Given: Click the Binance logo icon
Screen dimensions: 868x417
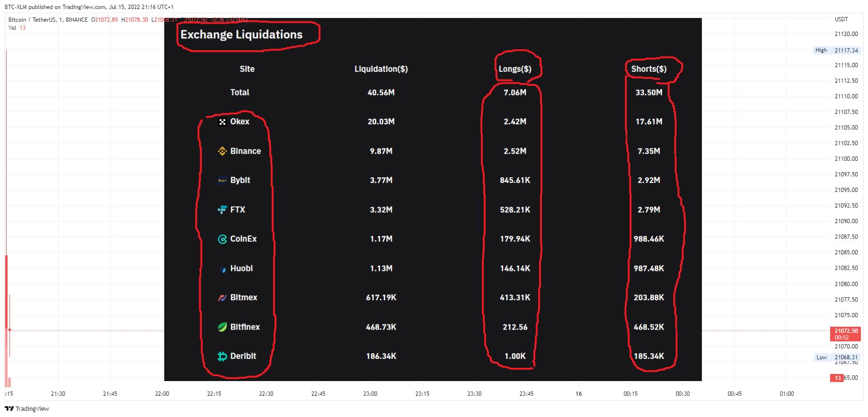Looking at the screenshot, I should 222,151.
